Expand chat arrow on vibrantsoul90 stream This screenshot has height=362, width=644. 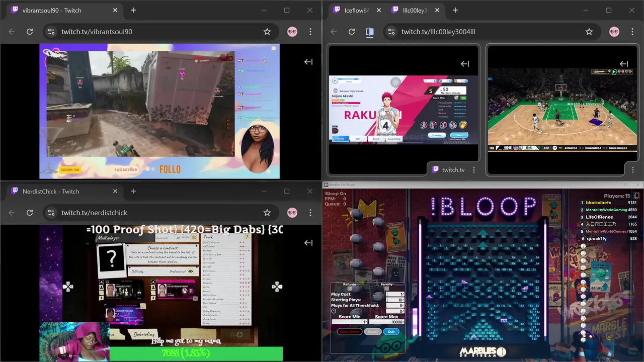pos(308,62)
